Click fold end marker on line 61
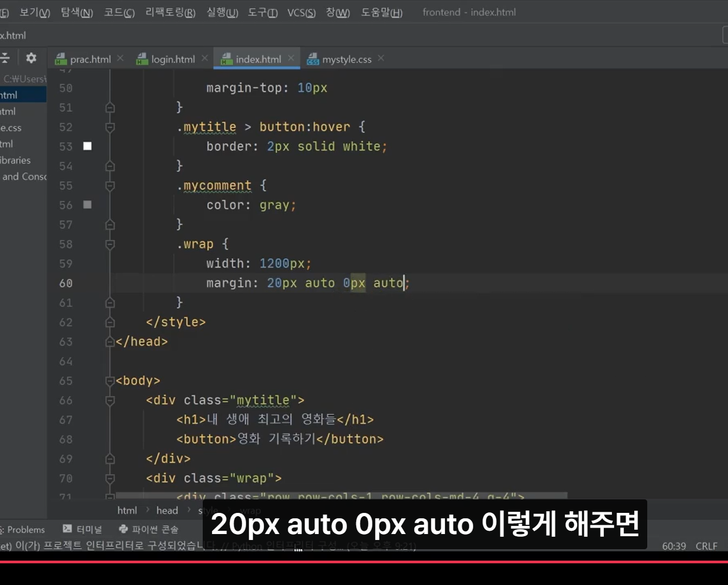 coord(110,303)
